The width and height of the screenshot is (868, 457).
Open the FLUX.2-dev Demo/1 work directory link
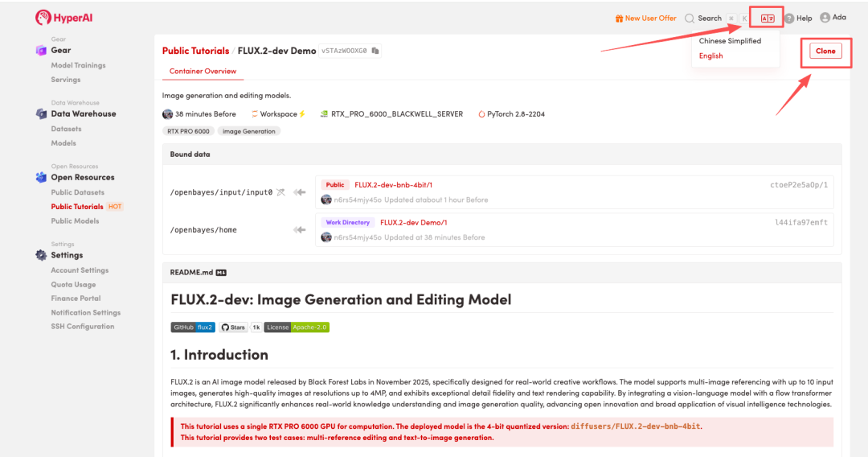tap(413, 223)
